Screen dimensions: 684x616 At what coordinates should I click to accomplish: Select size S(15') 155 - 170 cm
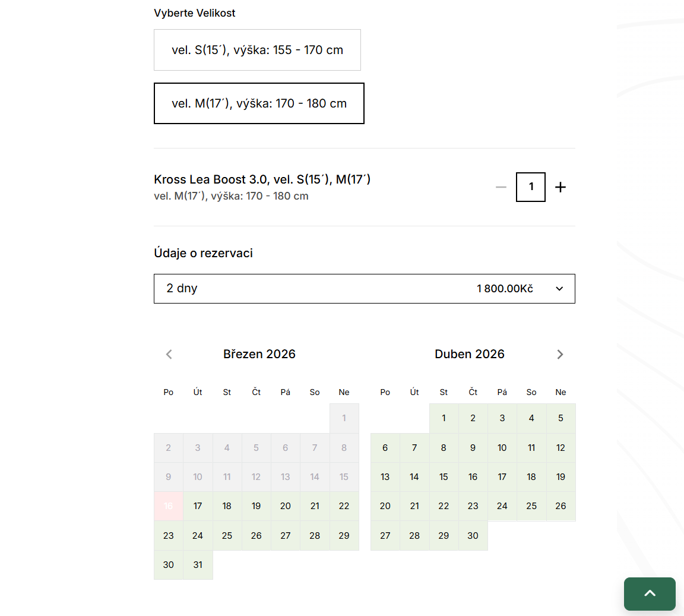tap(257, 50)
